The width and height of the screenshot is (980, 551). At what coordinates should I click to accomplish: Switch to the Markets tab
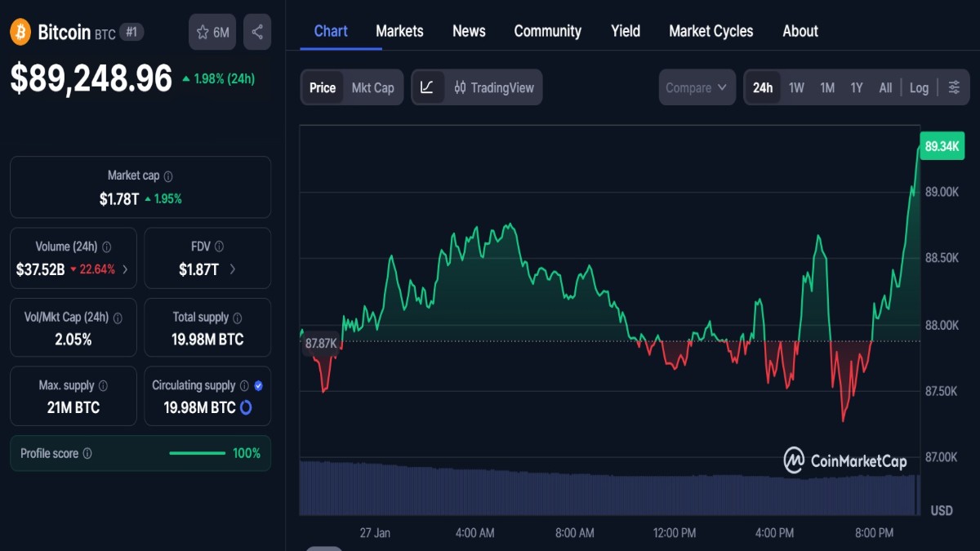(x=399, y=31)
